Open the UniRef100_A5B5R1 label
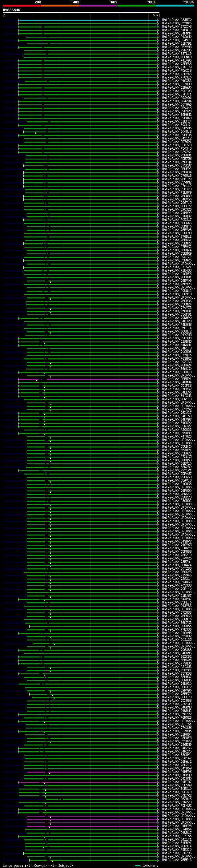The height and width of the screenshot is (868, 197). pyautogui.click(x=177, y=379)
